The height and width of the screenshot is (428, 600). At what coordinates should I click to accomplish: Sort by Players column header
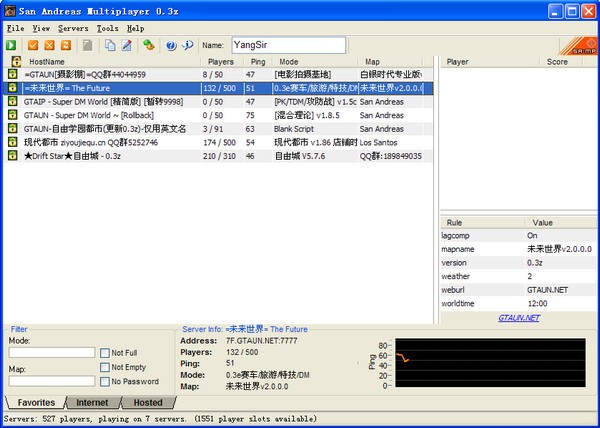(x=222, y=62)
